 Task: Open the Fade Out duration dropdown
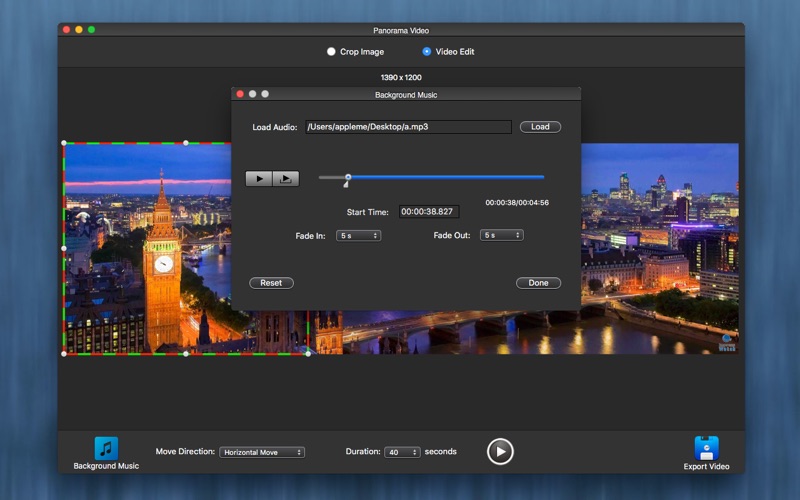tap(501, 236)
